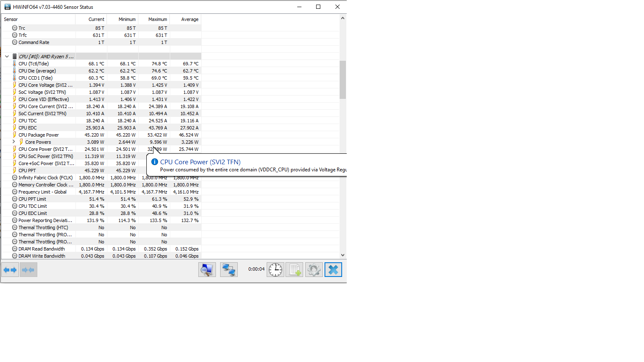Select the CPU TDC Limit label
This screenshot has height=362, width=644.
[x=33, y=206]
